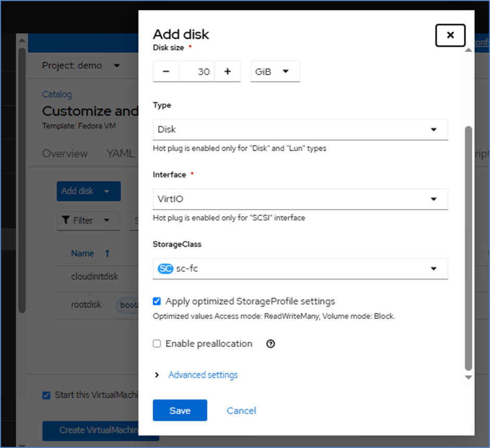Image resolution: width=490 pixels, height=448 pixels.
Task: Toggle Start this VirtualMachine checkbox
Action: click(46, 395)
